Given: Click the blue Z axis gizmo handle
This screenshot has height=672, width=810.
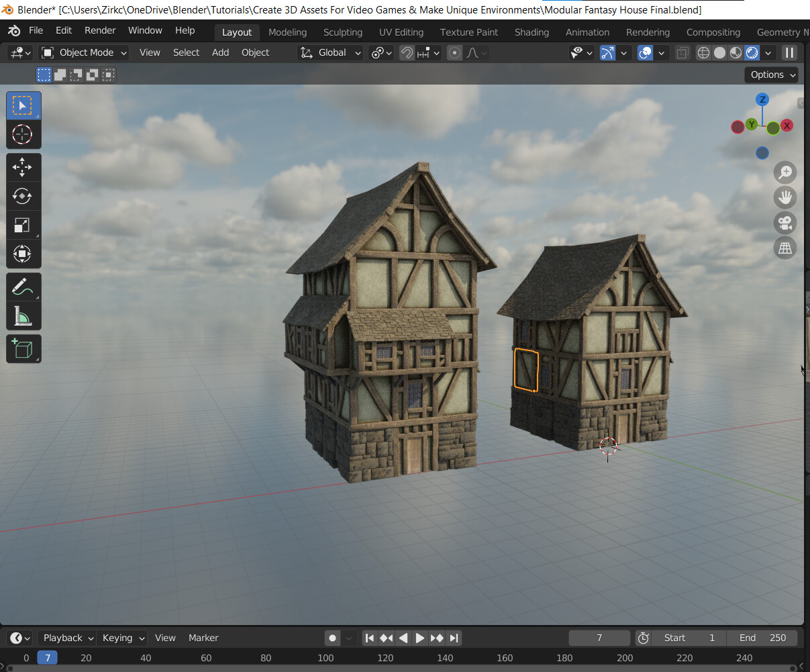Looking at the screenshot, I should point(762,99).
